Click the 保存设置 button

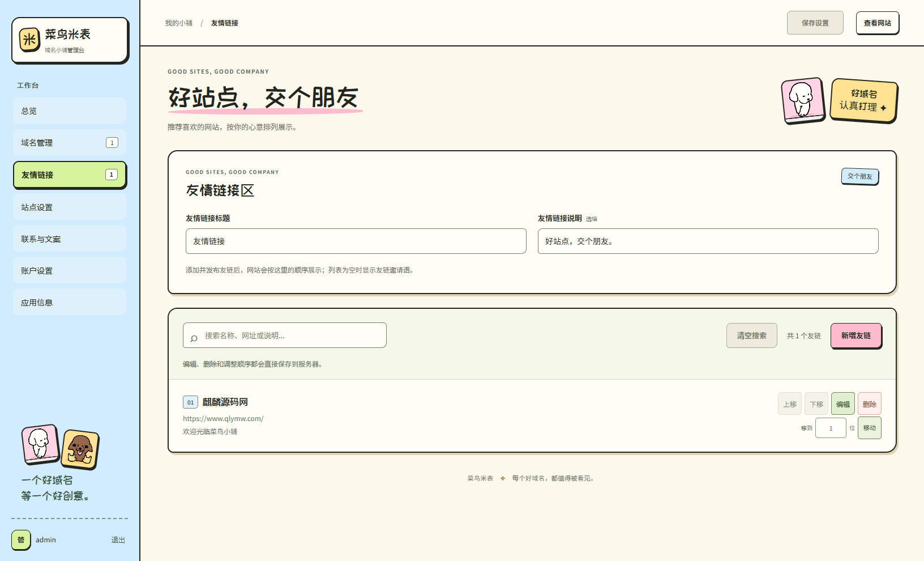click(x=815, y=23)
